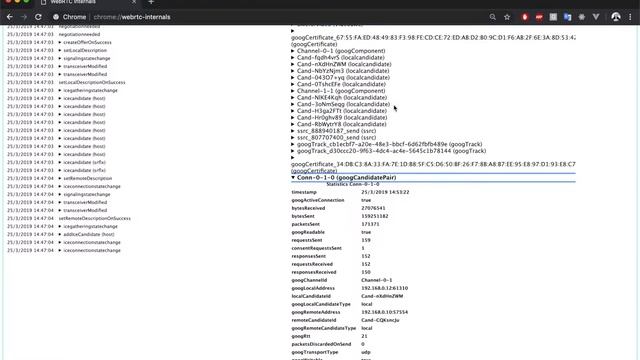
Task: Expand googCertificate_34:DB:C3 certificate entry
Action: pyautogui.click(x=293, y=158)
